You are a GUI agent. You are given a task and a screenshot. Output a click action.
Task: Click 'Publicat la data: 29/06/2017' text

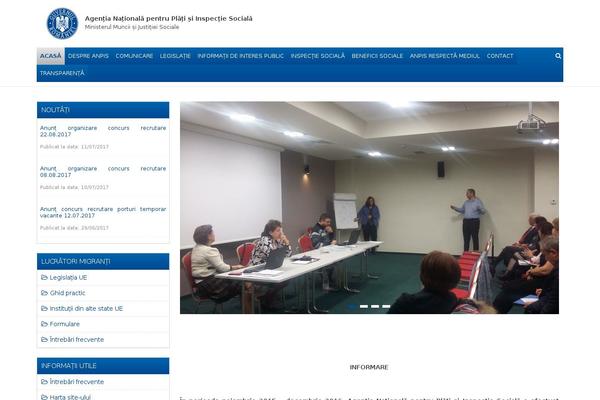pyautogui.click(x=74, y=228)
